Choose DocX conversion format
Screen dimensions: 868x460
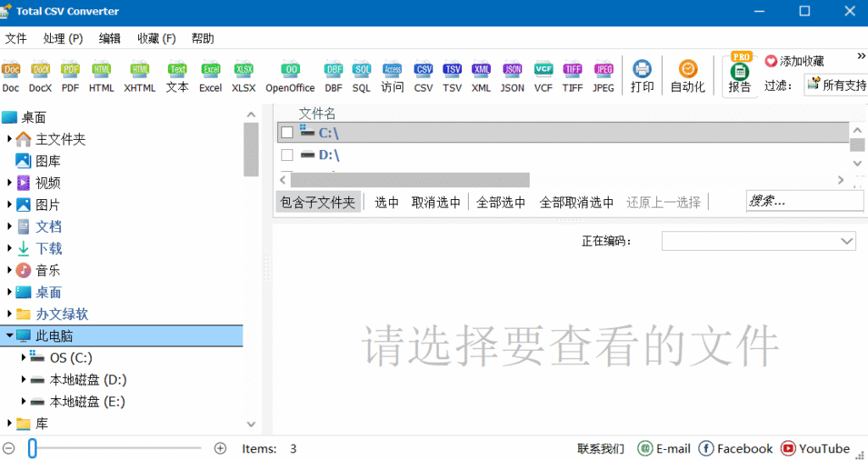(41, 76)
